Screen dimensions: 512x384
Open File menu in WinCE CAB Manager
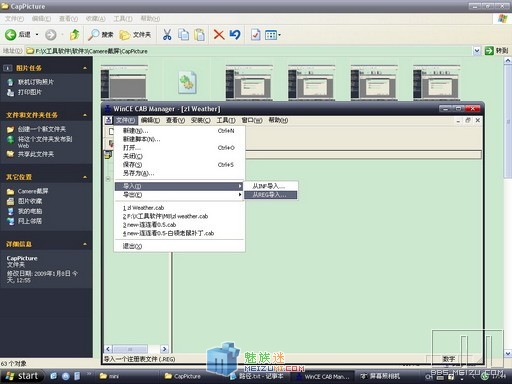125,120
